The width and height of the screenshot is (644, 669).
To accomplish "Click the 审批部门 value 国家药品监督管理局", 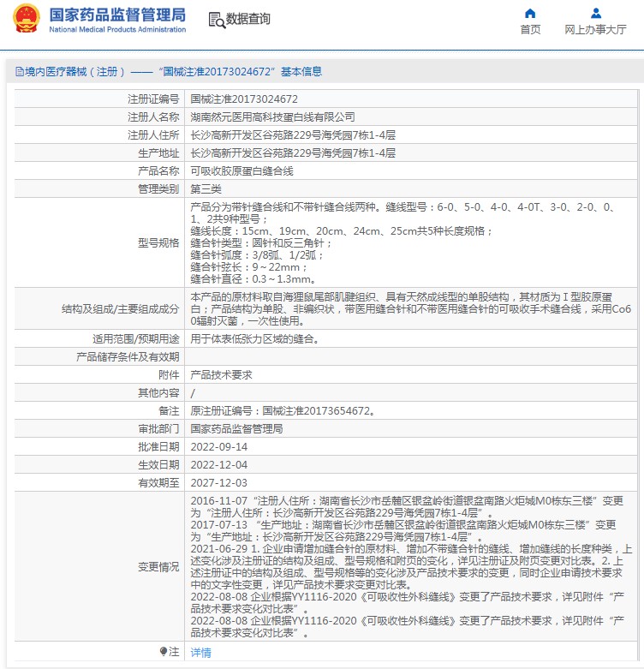I will tap(236, 428).
